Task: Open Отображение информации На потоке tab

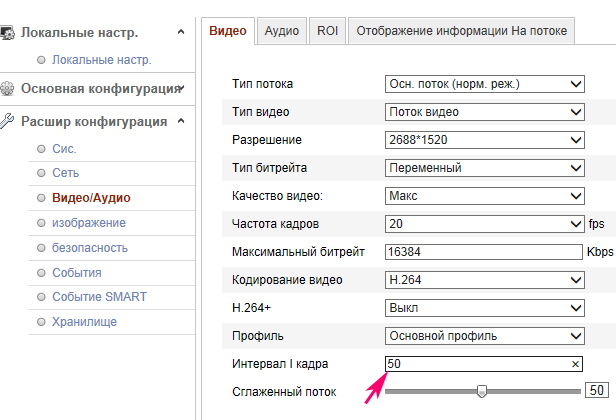Action: (x=462, y=31)
